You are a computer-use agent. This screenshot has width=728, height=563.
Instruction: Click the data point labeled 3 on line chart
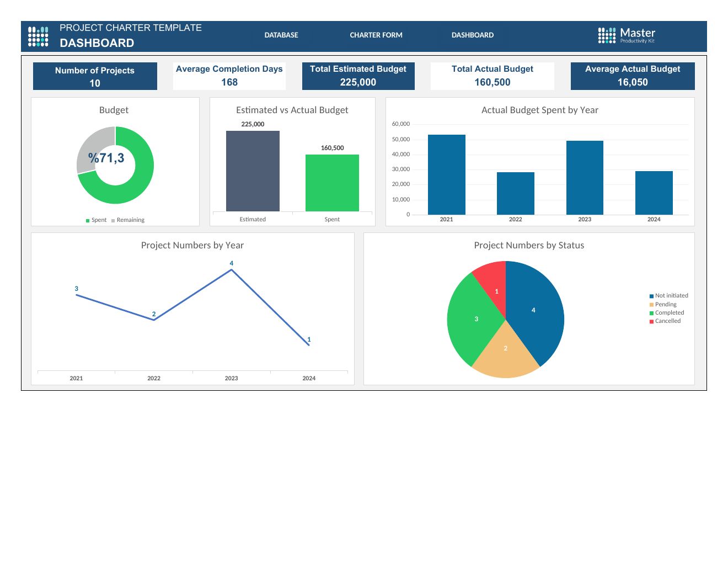(x=77, y=295)
